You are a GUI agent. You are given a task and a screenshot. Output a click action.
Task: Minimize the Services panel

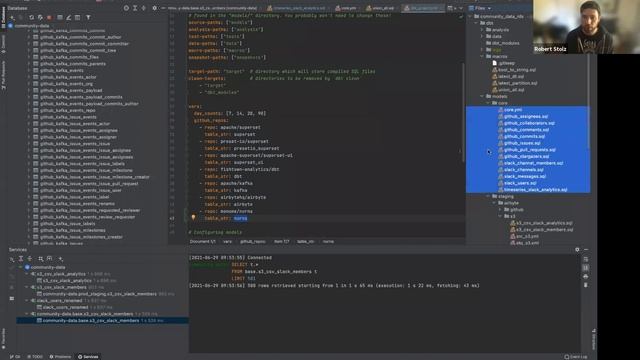click(586, 249)
